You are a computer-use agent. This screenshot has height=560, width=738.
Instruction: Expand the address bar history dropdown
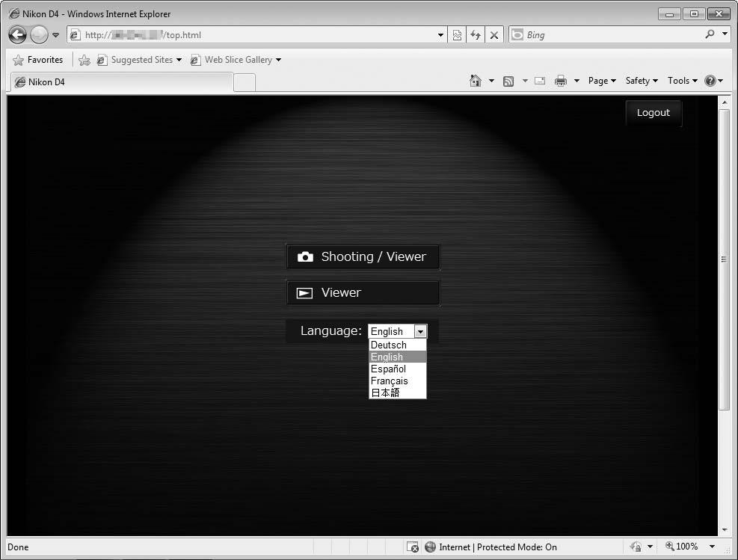(440, 35)
